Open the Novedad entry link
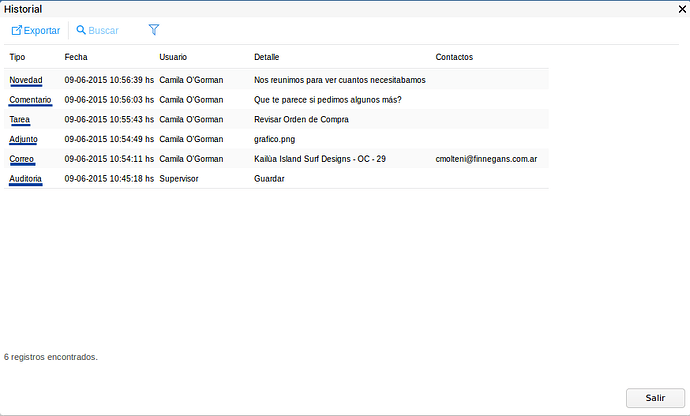The image size is (690, 416). click(x=25, y=80)
